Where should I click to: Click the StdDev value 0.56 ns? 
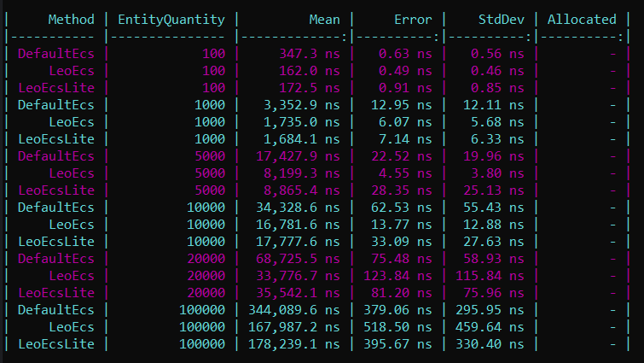click(x=497, y=54)
